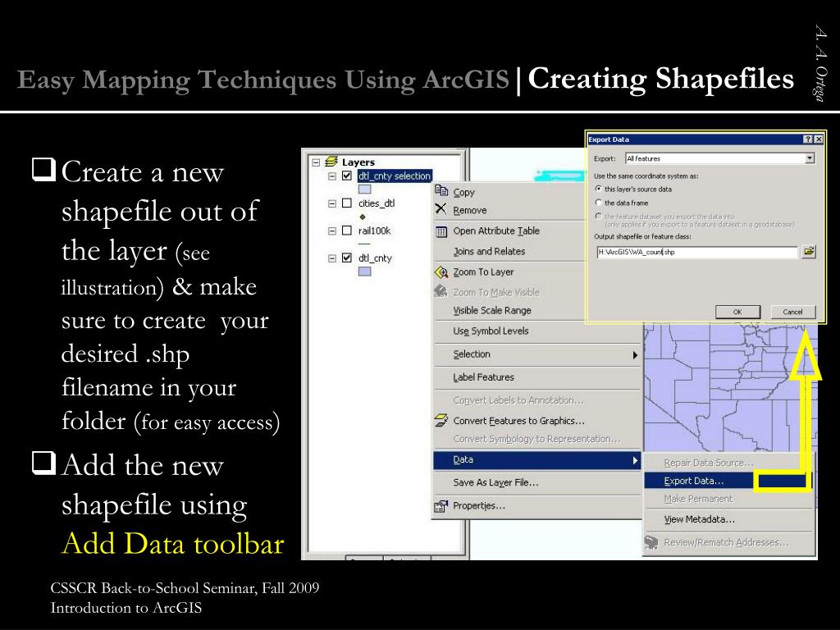
Task: Select the rail100k layer name
Action: [x=374, y=231]
